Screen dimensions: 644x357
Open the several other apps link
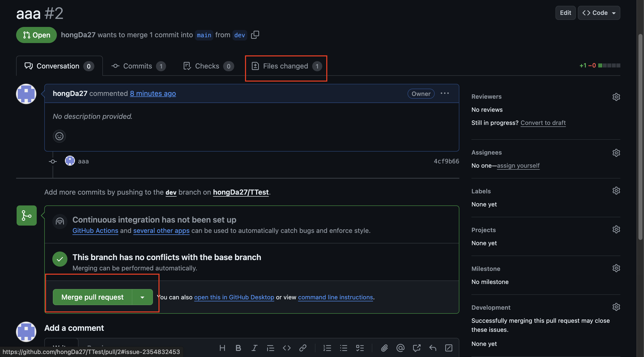pos(161,231)
